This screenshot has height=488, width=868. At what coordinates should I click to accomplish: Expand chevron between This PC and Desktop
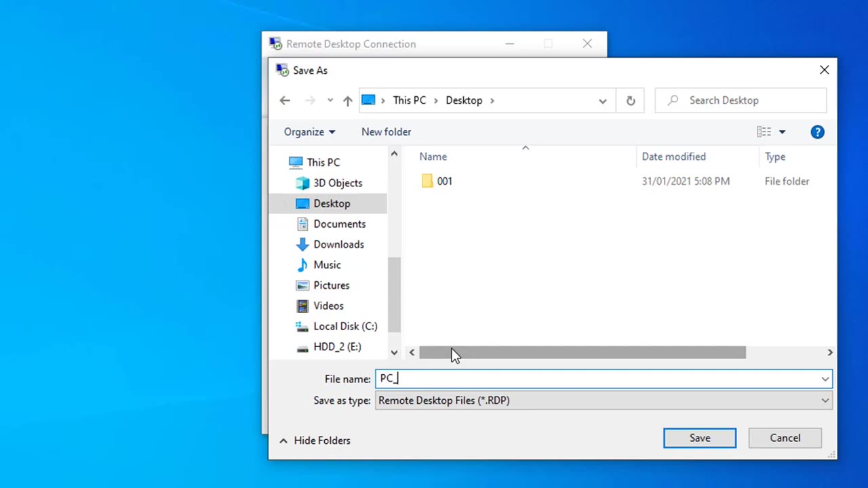[x=436, y=100]
